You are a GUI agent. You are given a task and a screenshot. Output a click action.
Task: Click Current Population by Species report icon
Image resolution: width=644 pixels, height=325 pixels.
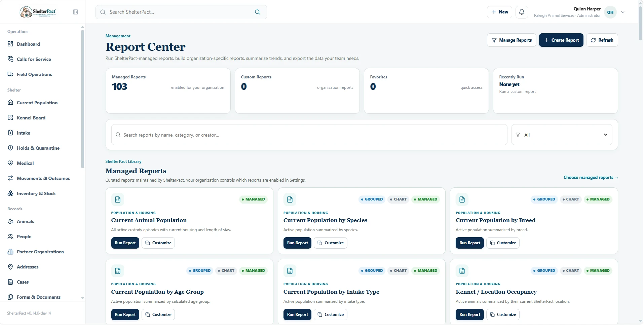click(x=290, y=200)
